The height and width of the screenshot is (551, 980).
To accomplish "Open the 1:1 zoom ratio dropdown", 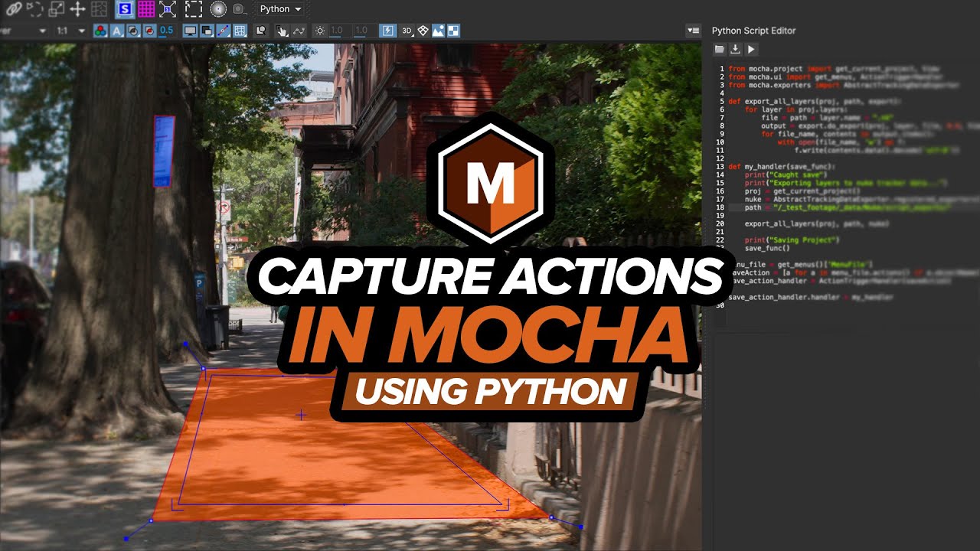I will (70, 31).
